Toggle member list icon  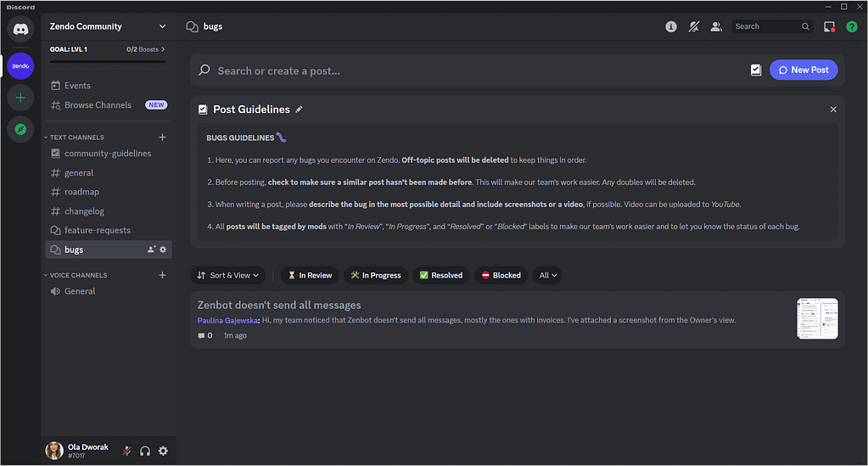pos(716,26)
